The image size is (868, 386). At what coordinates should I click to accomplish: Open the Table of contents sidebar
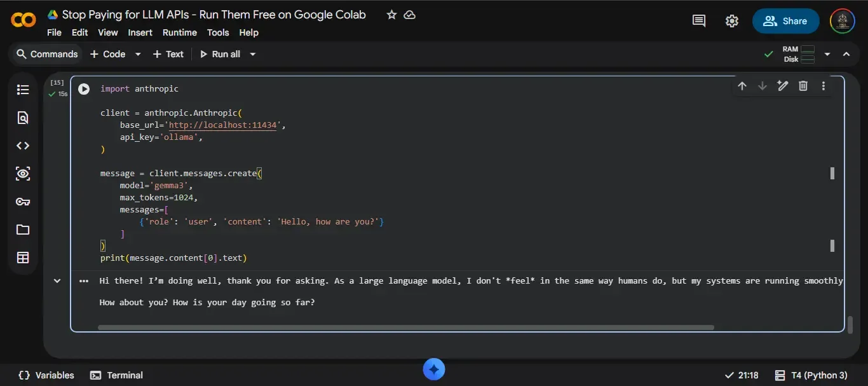(23, 90)
